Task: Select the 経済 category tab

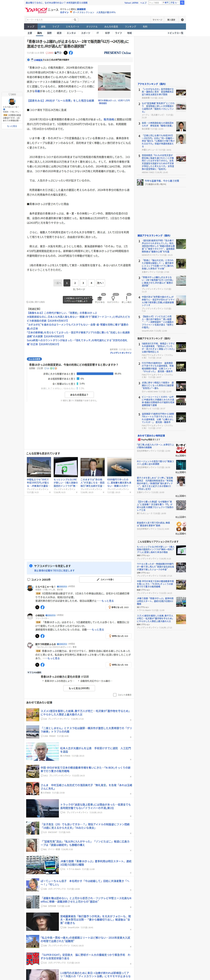Action: click(59, 33)
